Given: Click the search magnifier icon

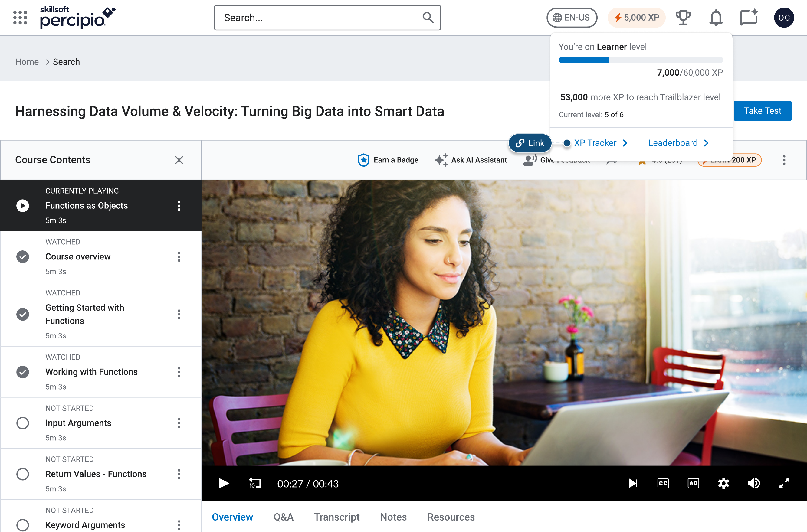Looking at the screenshot, I should [428, 18].
